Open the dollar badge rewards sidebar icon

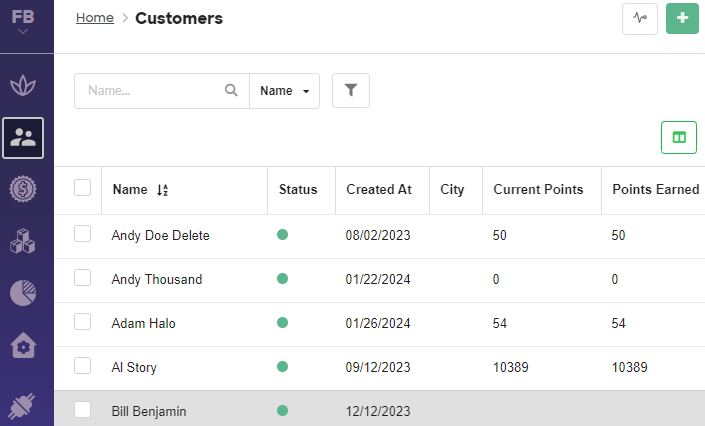[x=23, y=189]
